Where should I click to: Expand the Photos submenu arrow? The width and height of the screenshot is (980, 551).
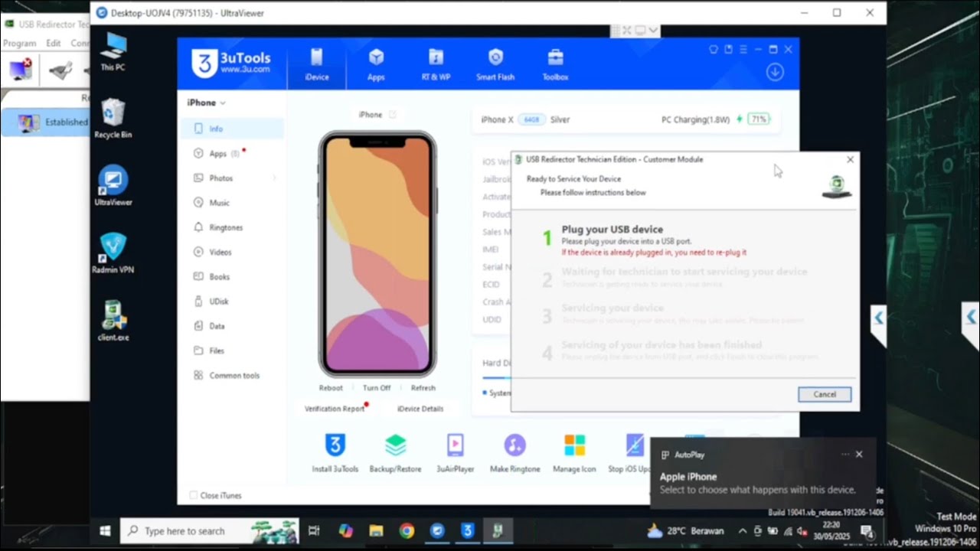(274, 178)
